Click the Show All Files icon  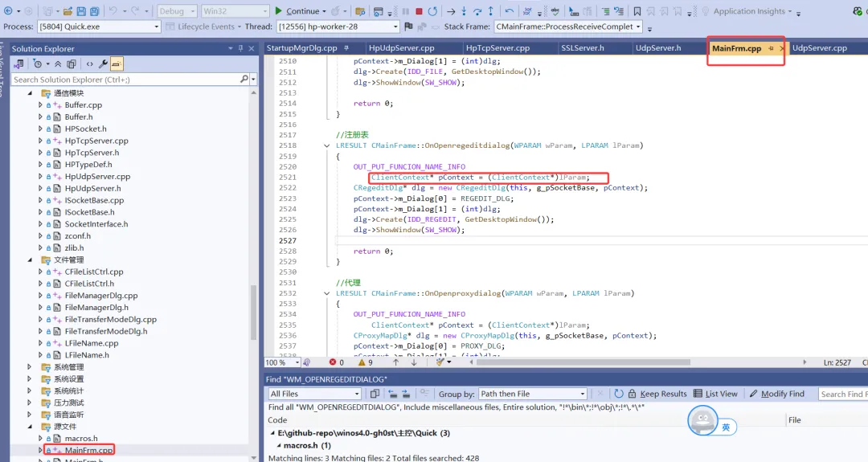tap(72, 64)
